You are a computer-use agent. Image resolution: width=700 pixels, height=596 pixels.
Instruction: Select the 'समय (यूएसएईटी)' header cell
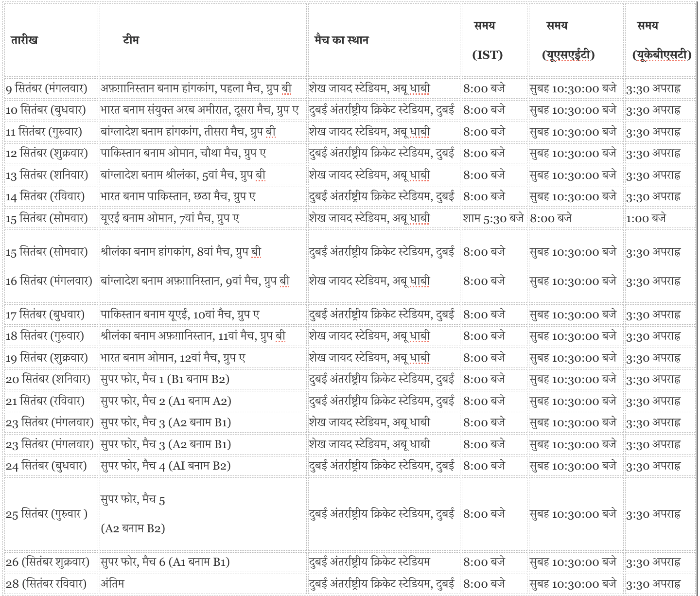coord(568,40)
